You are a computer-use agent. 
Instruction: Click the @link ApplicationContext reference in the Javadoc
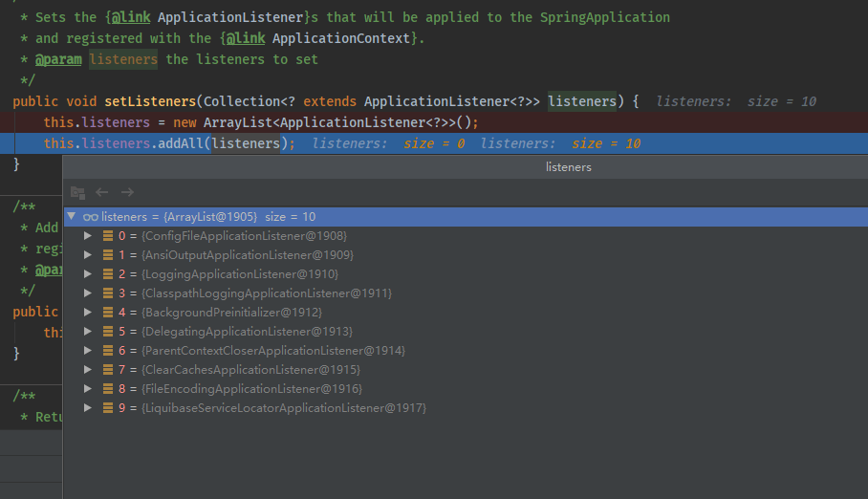click(320, 38)
